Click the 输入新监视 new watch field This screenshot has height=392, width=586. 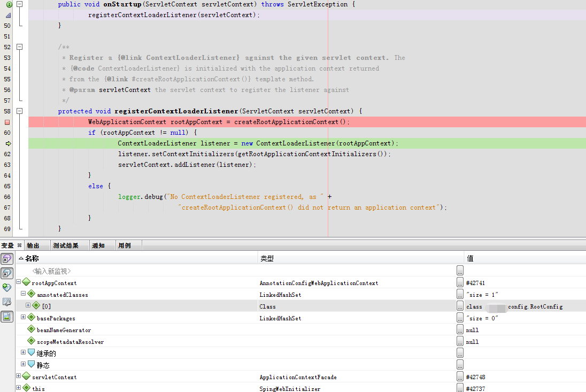pos(51,271)
